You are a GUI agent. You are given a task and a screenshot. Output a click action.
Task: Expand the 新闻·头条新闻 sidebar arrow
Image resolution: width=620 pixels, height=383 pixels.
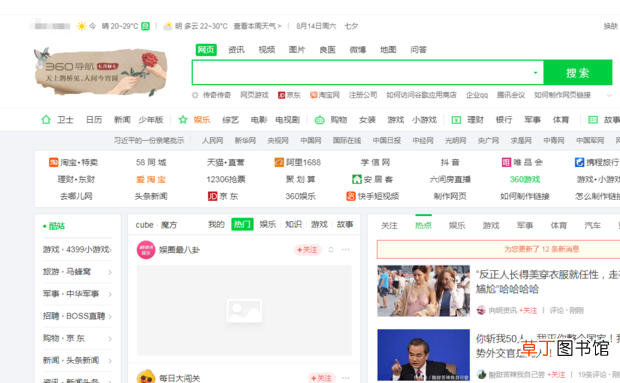110,360
